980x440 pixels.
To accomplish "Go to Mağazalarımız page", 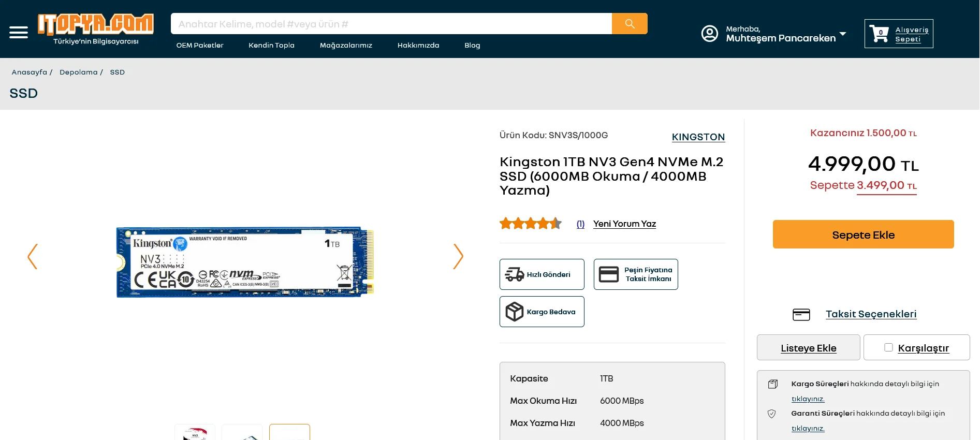I will pos(346,46).
